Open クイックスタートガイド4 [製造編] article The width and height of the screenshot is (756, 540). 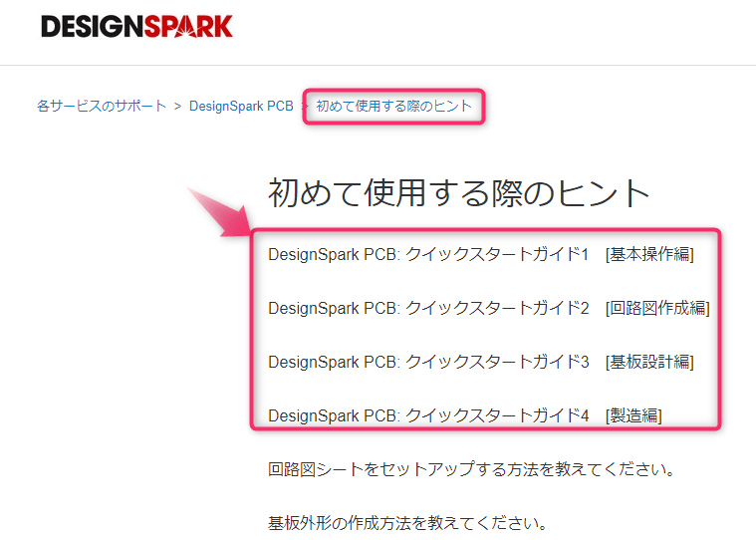465,415
